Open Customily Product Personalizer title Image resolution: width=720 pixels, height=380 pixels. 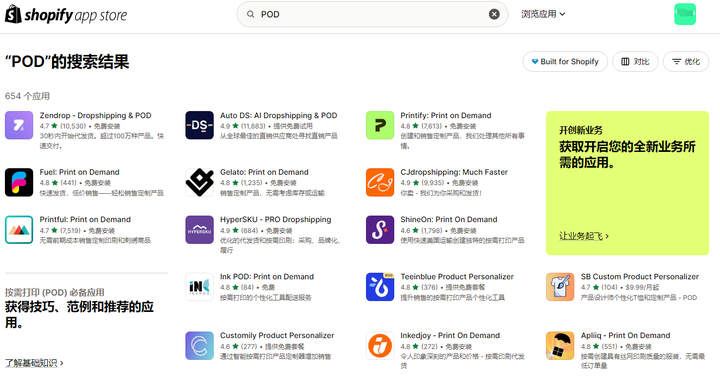tap(277, 335)
